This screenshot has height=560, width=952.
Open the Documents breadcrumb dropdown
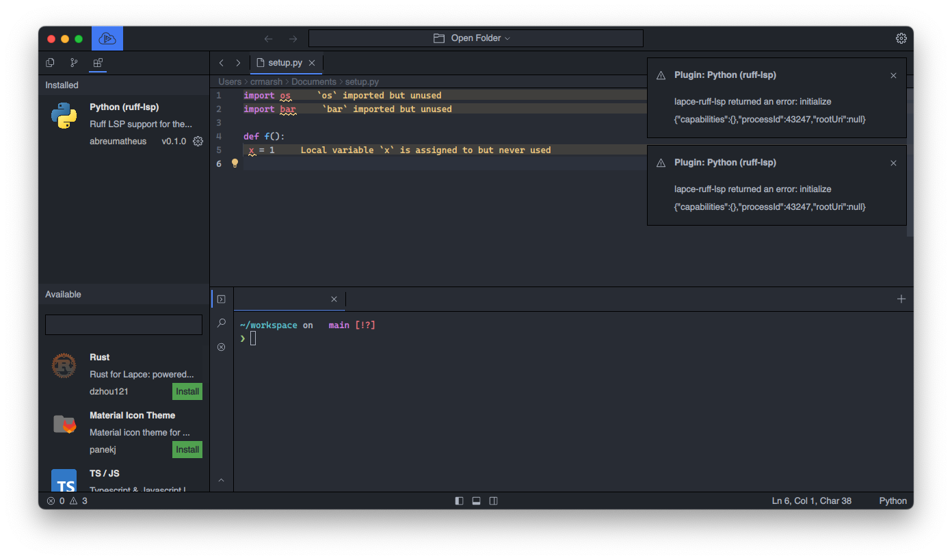tap(313, 81)
